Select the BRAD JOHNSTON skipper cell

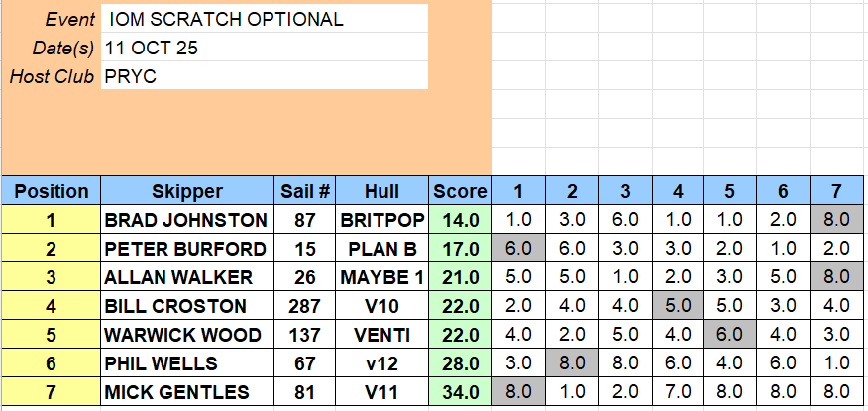pyautogui.click(x=187, y=220)
